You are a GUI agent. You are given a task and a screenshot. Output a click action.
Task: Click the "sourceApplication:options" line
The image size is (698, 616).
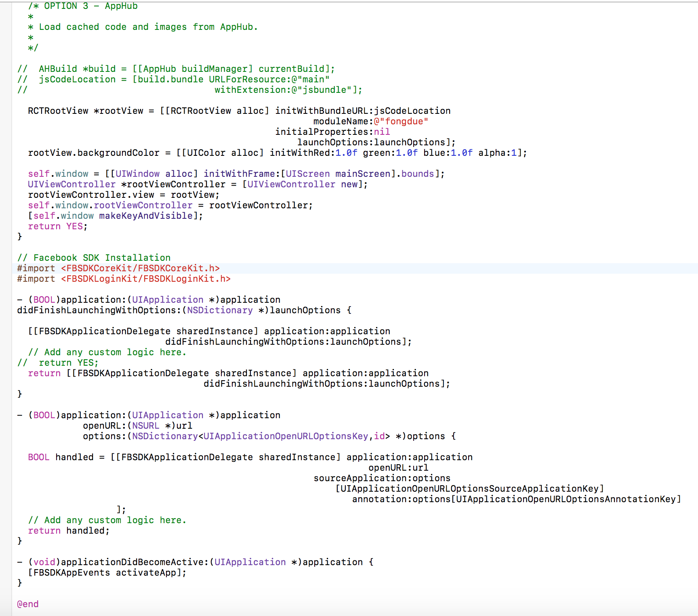click(382, 478)
